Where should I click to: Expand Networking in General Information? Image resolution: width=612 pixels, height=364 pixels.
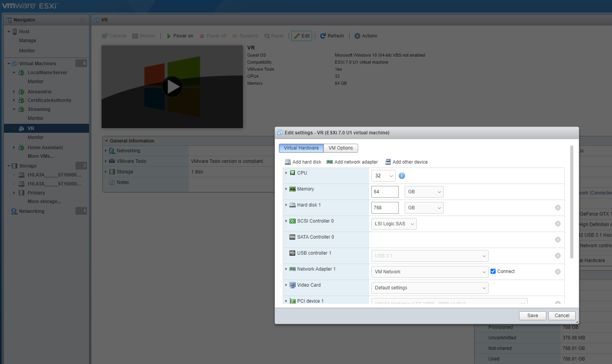[106, 151]
